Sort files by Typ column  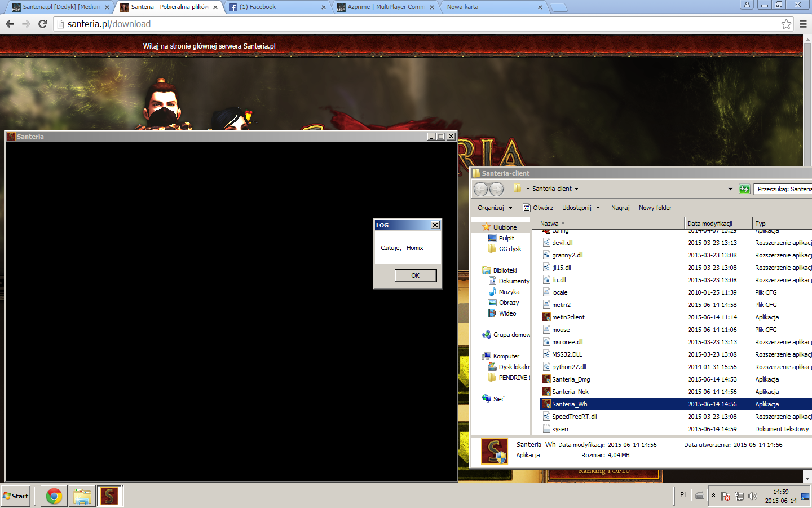point(782,224)
